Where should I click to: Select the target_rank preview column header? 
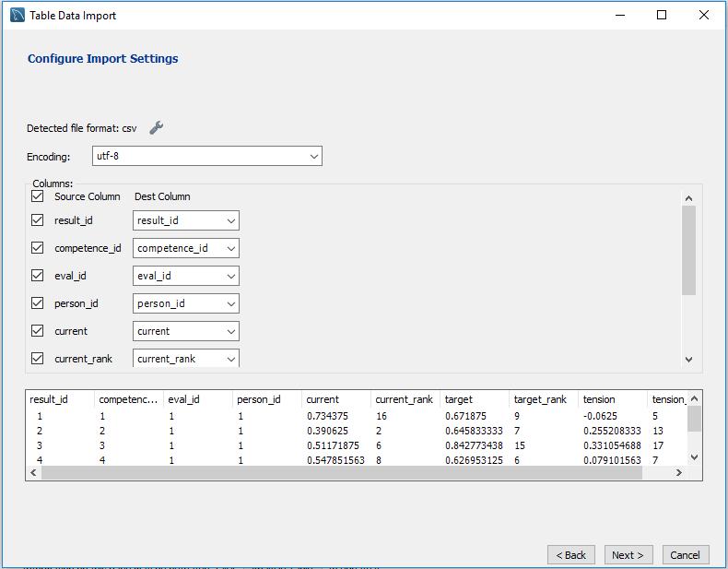544,399
